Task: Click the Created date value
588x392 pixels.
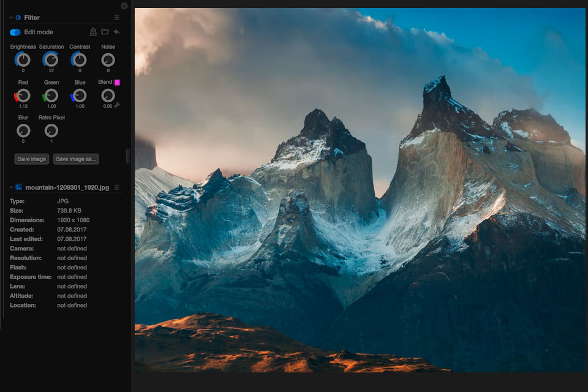Action: coord(72,230)
